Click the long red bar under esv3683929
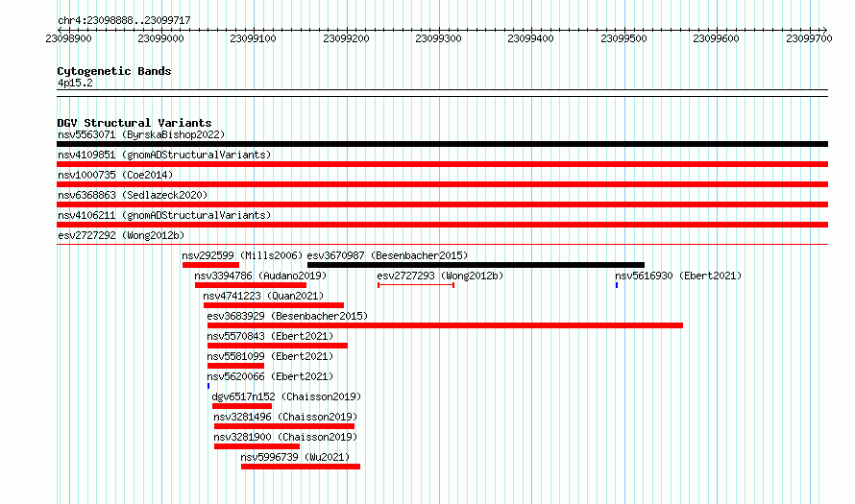The width and height of the screenshot is (855, 504). coord(445,325)
